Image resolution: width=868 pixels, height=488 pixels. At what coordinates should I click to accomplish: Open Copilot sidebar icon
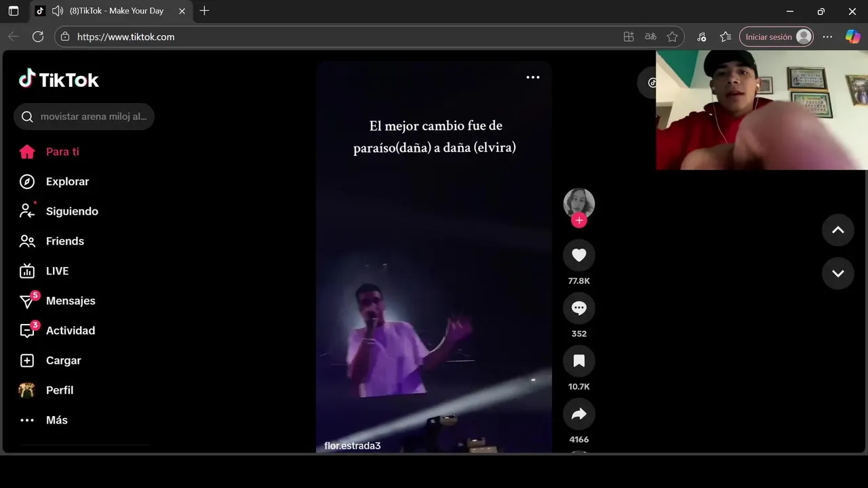click(x=852, y=37)
